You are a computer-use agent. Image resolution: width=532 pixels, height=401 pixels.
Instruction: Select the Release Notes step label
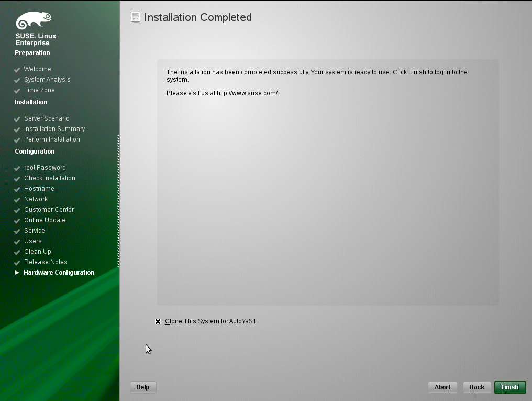pos(46,262)
